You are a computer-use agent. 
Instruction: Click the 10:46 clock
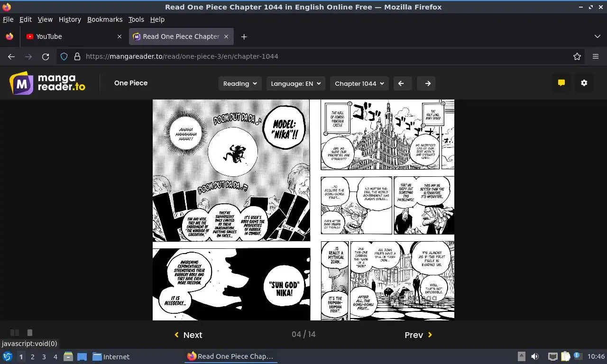pyautogui.click(x=596, y=356)
